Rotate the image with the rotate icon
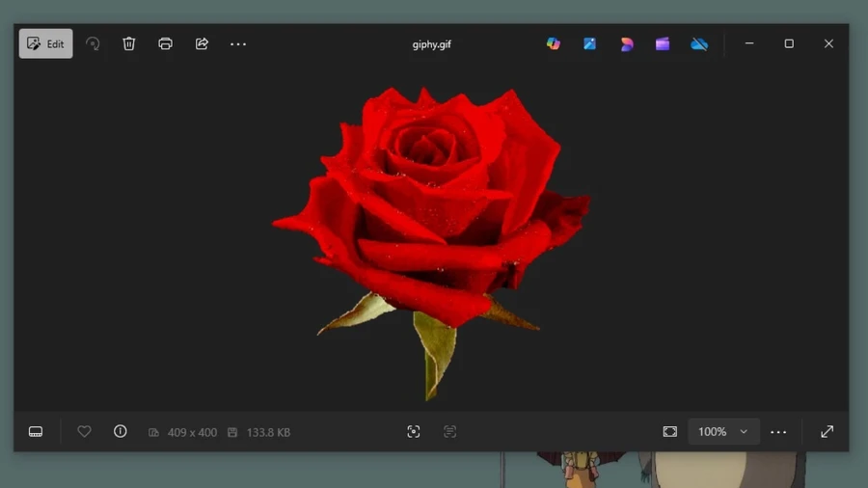 point(93,43)
